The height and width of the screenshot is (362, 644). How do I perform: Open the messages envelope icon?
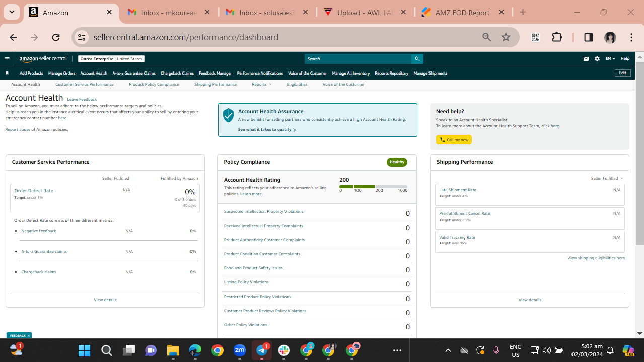point(586,59)
